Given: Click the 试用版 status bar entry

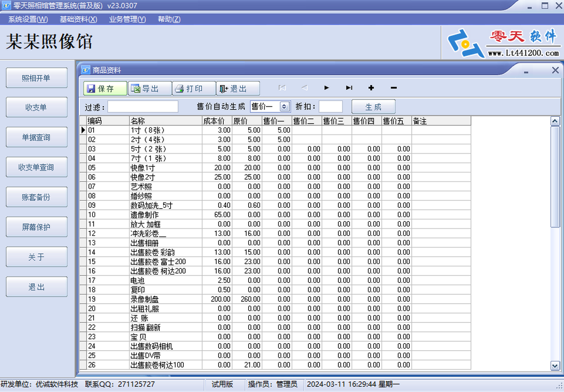Looking at the screenshot, I should pos(222,384).
